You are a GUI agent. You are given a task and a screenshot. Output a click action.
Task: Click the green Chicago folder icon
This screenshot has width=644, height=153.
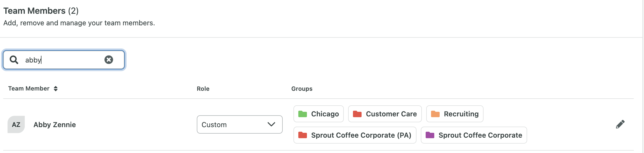click(x=303, y=114)
